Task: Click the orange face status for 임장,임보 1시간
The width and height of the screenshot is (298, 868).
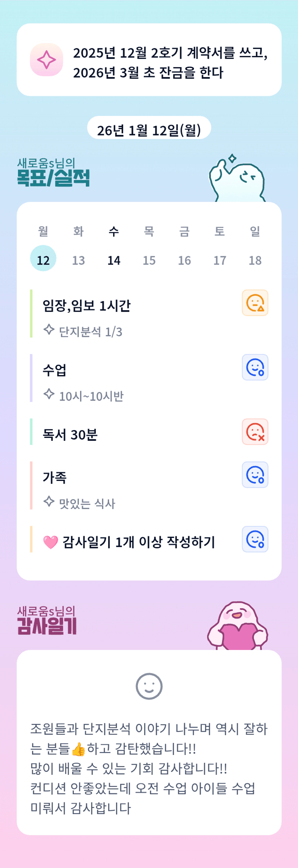Action: pos(255,303)
